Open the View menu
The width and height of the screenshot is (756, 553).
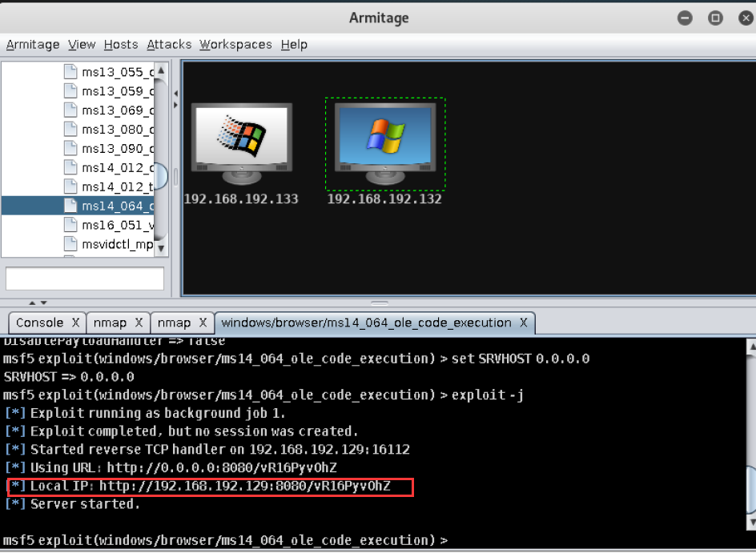(82, 45)
